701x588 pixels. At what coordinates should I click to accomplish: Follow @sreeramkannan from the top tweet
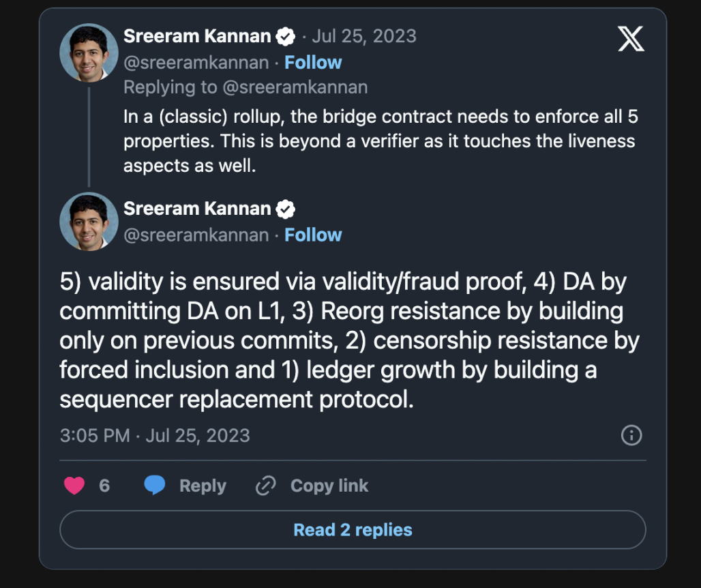pyautogui.click(x=313, y=63)
